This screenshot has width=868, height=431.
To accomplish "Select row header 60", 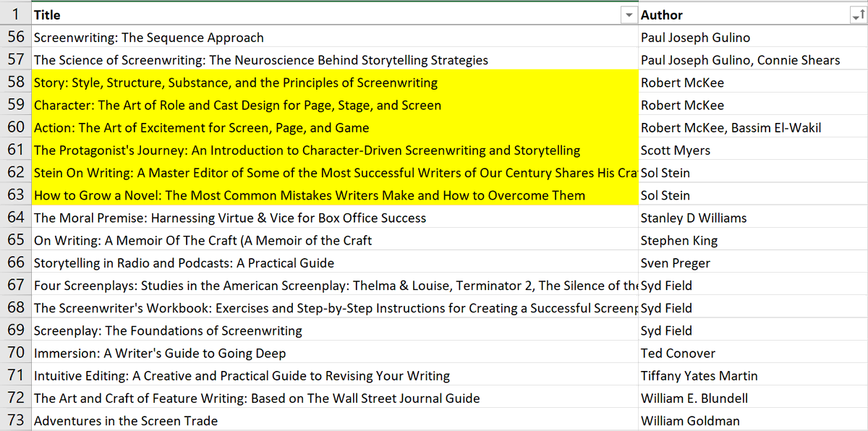I will pyautogui.click(x=16, y=128).
